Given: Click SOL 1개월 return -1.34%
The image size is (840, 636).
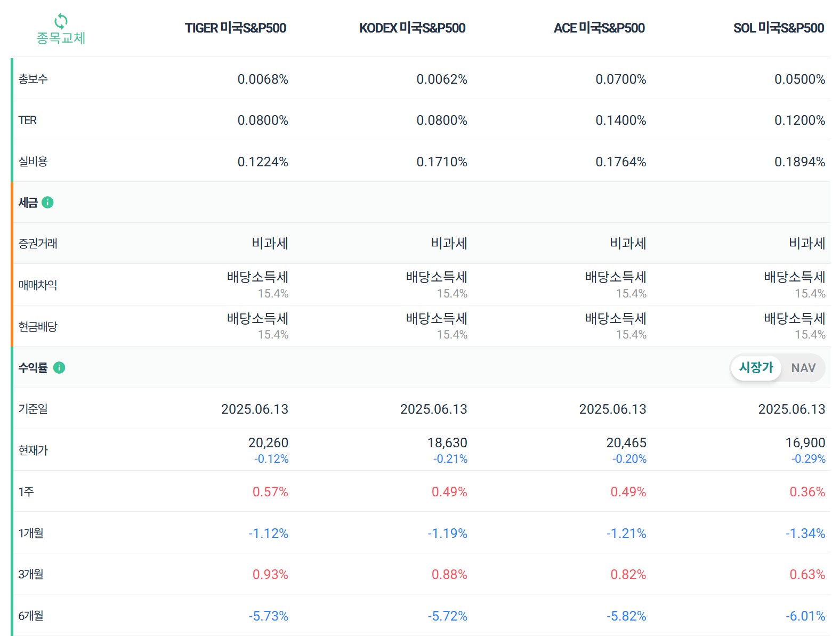Looking at the screenshot, I should [x=805, y=534].
